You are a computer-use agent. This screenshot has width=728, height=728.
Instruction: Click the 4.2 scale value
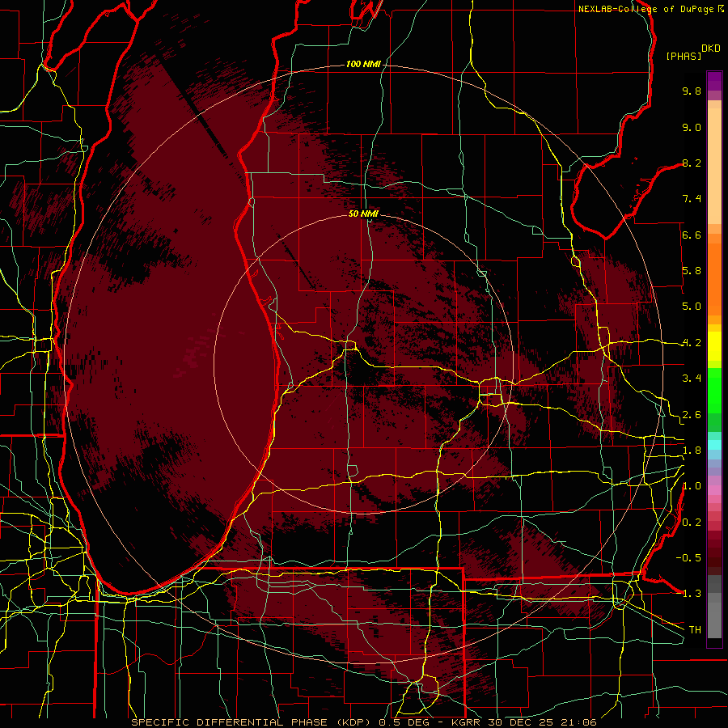(692, 343)
